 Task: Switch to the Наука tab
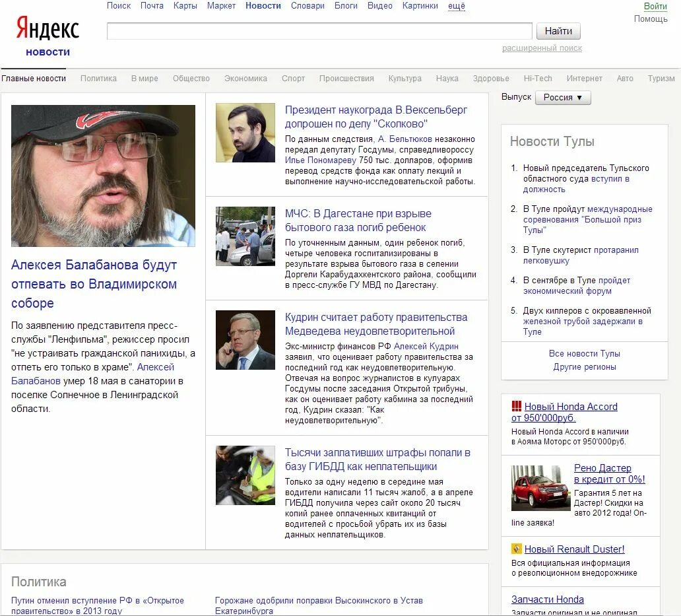coord(447,79)
